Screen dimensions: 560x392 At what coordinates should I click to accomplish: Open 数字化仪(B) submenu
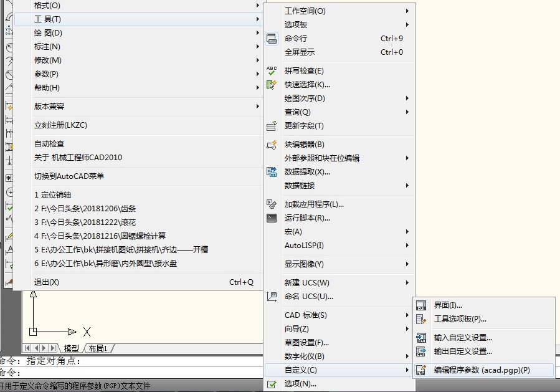339,356
